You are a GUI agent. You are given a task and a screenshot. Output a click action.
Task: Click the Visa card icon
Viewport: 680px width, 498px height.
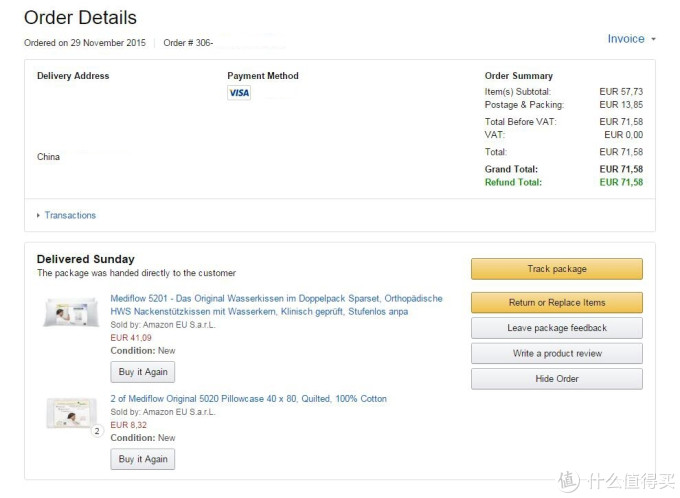pos(239,93)
